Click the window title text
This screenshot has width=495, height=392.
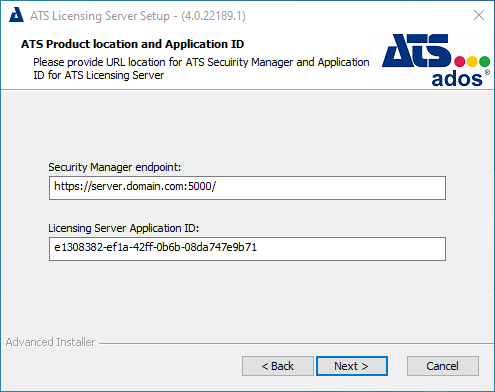tap(138, 16)
